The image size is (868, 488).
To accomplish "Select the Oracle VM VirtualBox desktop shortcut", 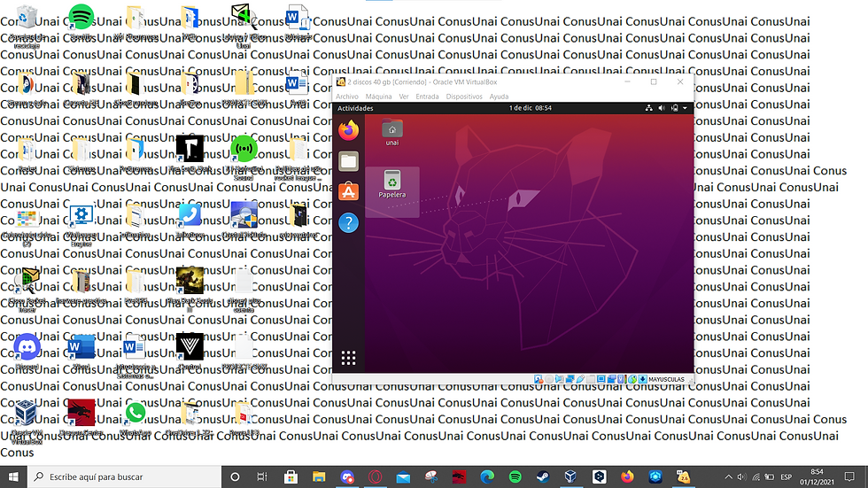I will (27, 422).
